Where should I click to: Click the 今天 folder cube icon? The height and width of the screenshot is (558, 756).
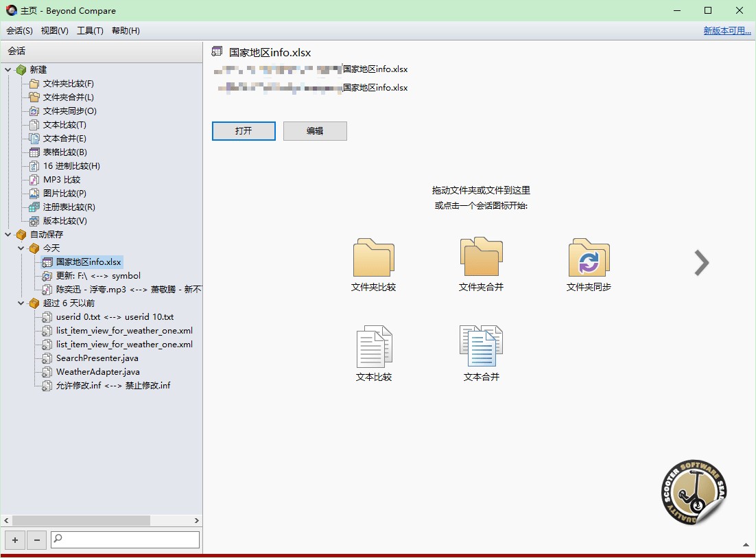(x=34, y=248)
